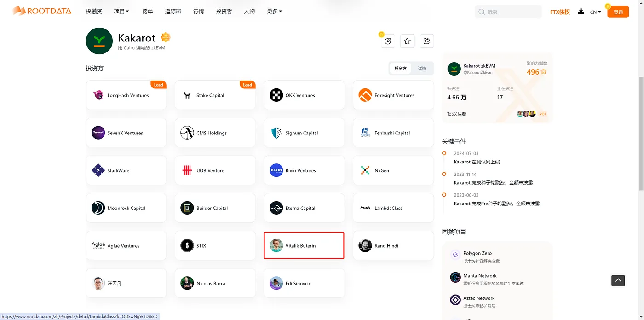Viewport: 644px width, 320px height.
Task: Share the Kakarot project page
Action: click(426, 41)
